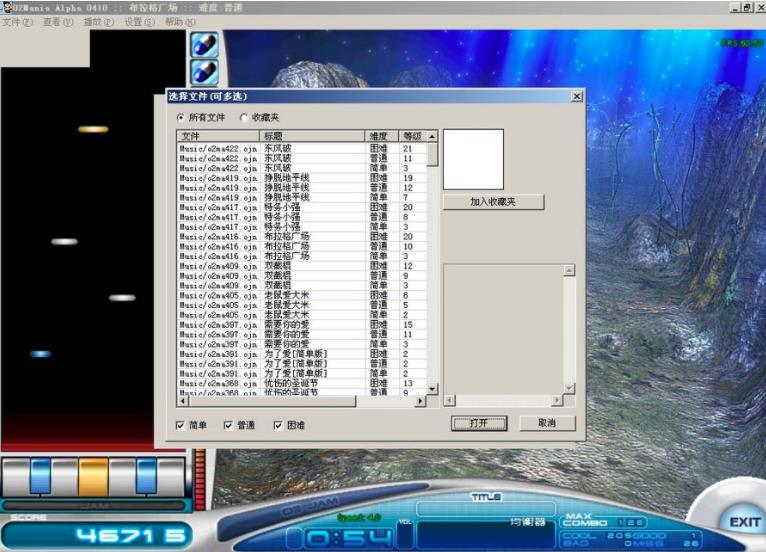Select the 忧伤的圣诞节 row with level 13
766x552 pixels.
[x=302, y=383]
